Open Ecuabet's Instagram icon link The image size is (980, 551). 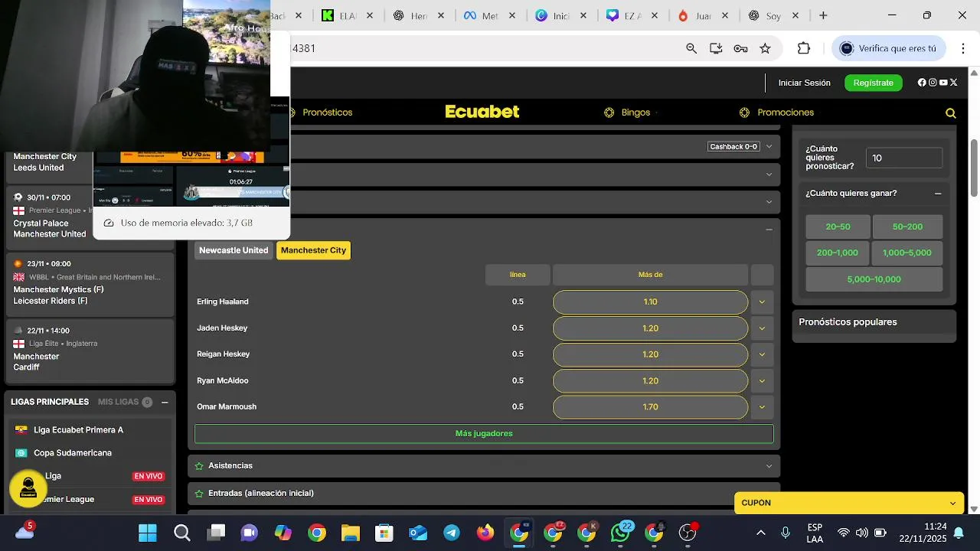[x=933, y=83]
